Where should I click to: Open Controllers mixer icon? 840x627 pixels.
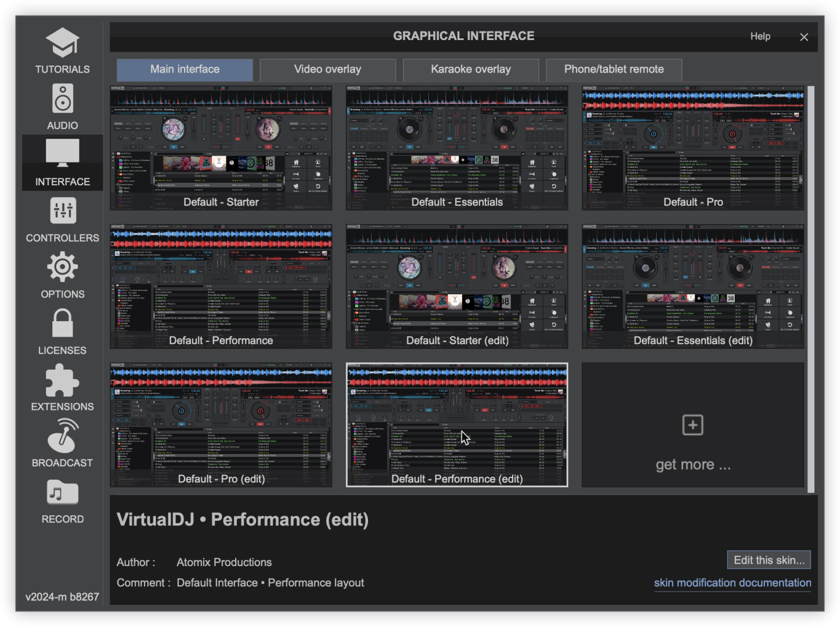tap(62, 211)
